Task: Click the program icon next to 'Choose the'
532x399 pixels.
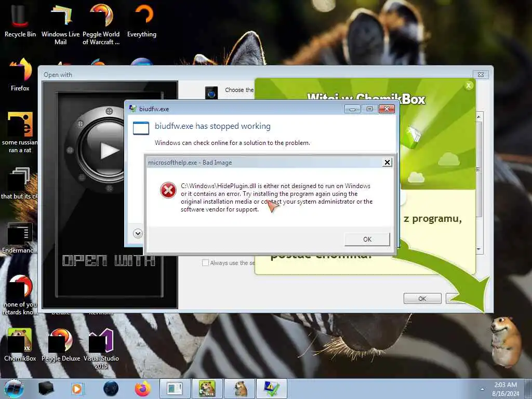Action: [211, 92]
